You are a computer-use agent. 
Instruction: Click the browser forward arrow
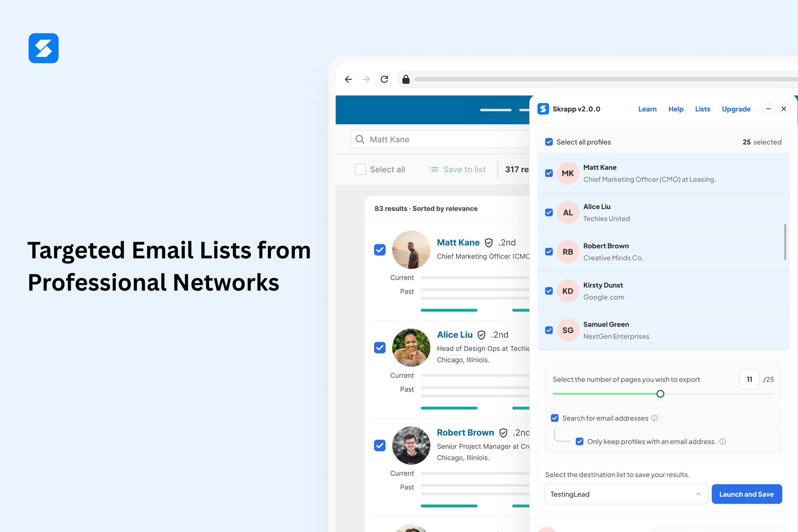[x=366, y=79]
